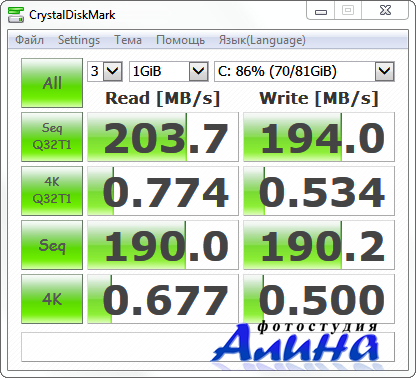This screenshot has height=378, width=416.
Task: Click the 0.774 4K Q32T1 read result
Action: point(163,191)
